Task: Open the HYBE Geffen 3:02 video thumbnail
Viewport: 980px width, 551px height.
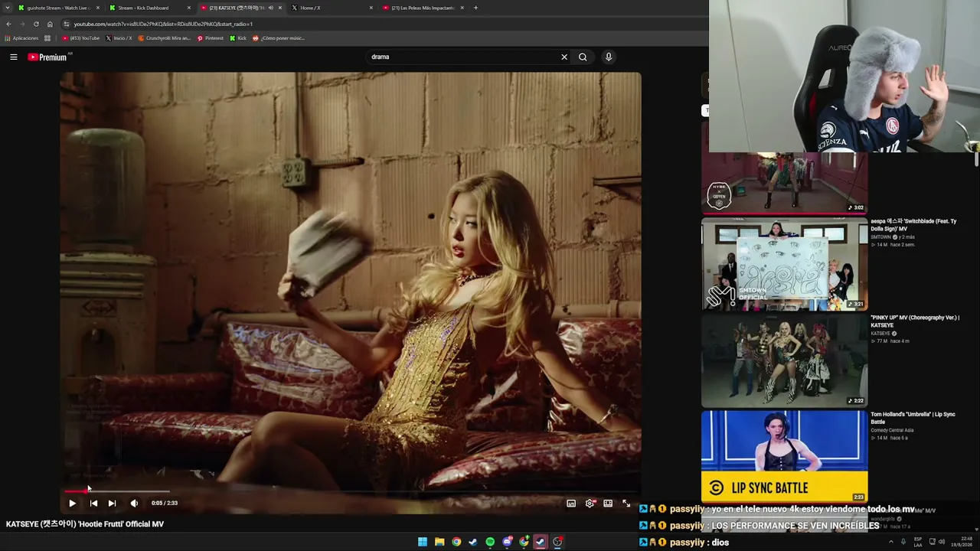Action: [x=785, y=183]
